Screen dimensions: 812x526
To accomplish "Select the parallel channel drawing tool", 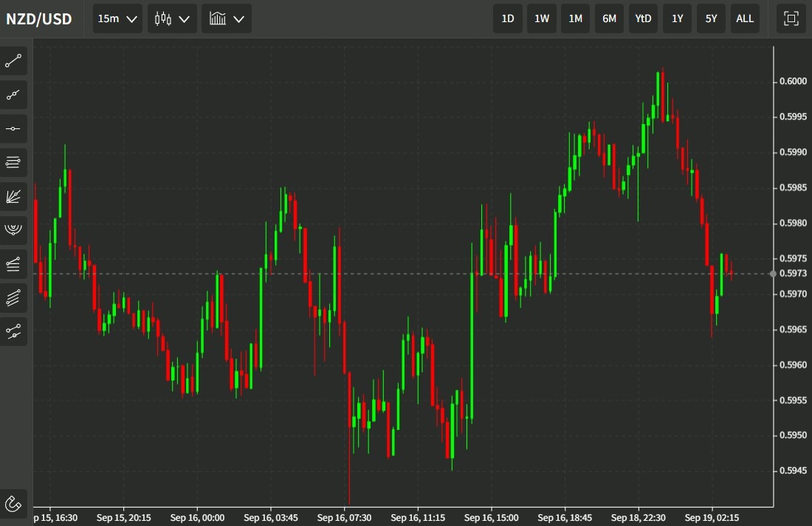I will [13, 298].
